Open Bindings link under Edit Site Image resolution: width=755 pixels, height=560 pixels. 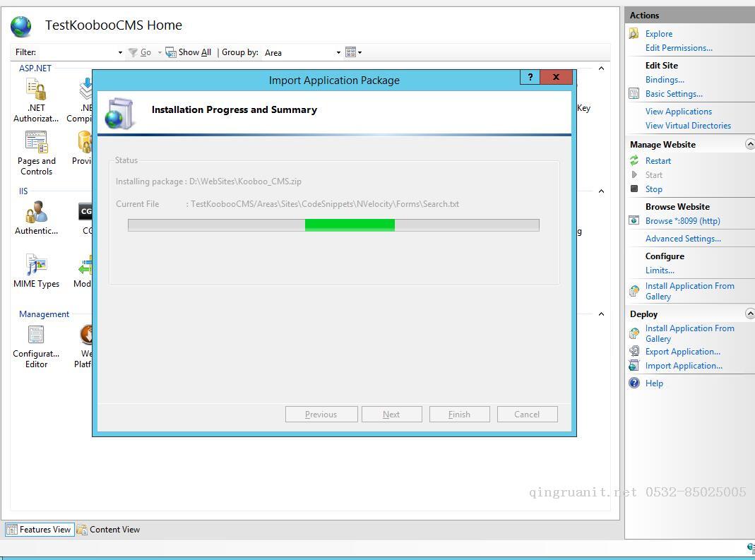(x=665, y=80)
